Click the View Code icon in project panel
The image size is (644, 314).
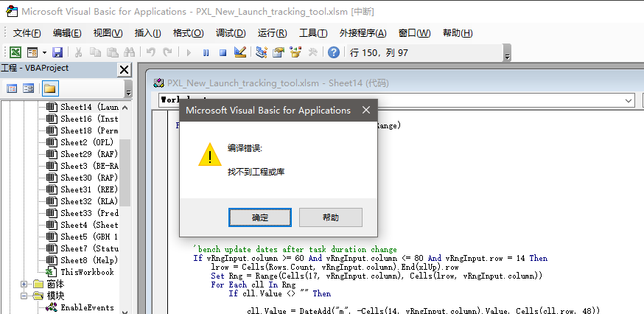coord(12,88)
